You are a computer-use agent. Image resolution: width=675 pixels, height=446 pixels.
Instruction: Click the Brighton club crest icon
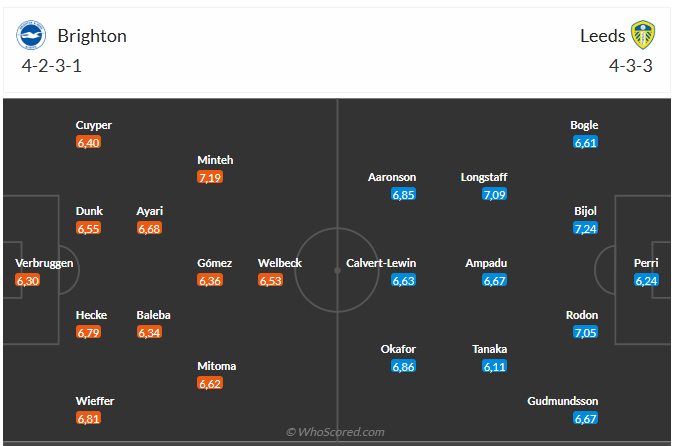click(x=32, y=35)
